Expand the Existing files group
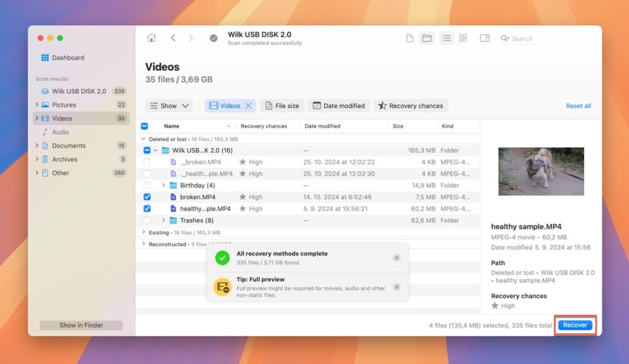This screenshot has height=364, width=629. click(x=144, y=233)
